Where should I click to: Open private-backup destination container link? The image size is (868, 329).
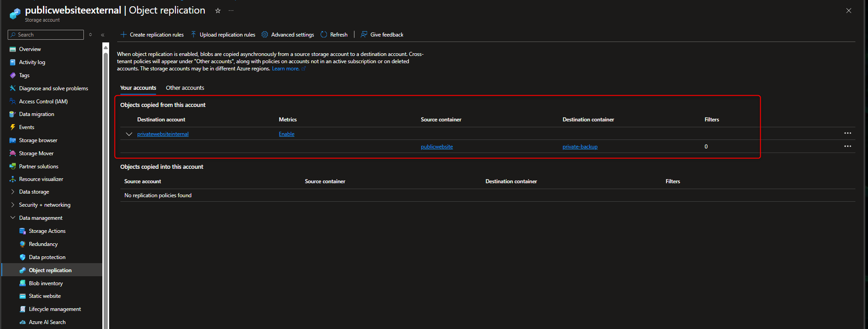tap(580, 147)
